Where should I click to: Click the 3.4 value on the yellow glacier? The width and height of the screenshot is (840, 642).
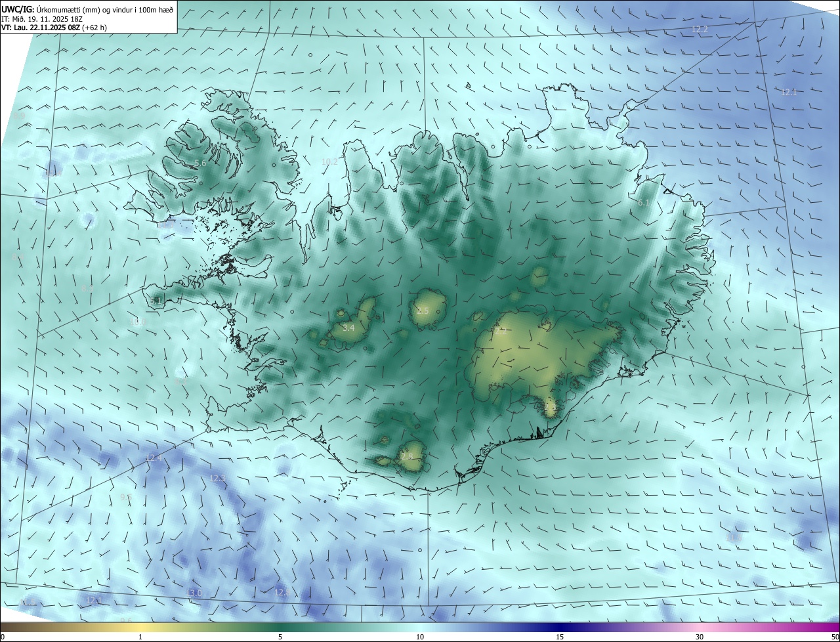[348, 328]
